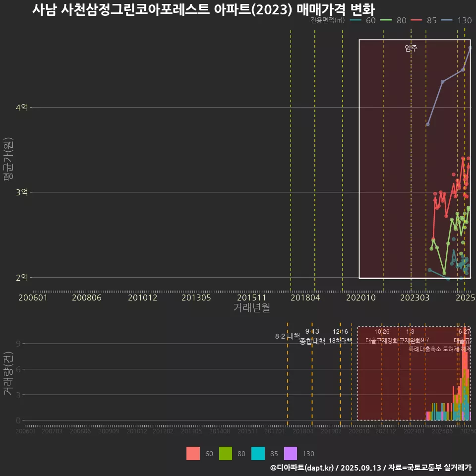Click '200806' on the price chart x-axis
Viewport: 476px width, 476px height.
point(86,297)
